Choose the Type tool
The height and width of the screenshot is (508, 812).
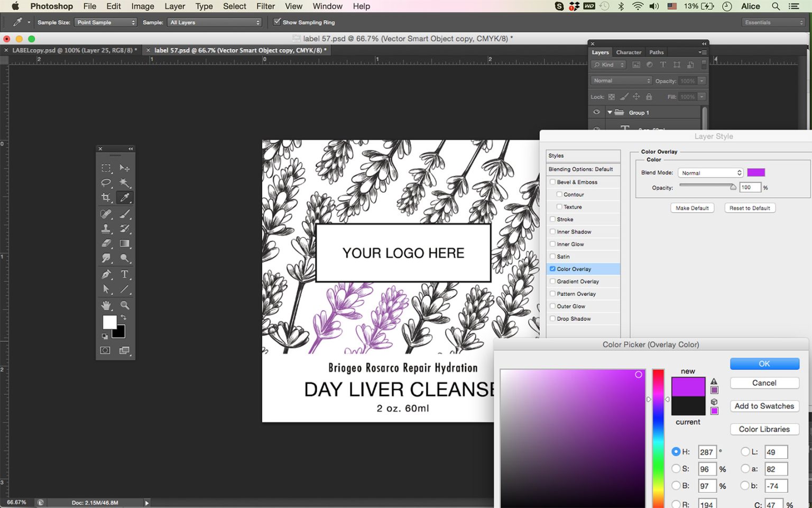(x=125, y=274)
